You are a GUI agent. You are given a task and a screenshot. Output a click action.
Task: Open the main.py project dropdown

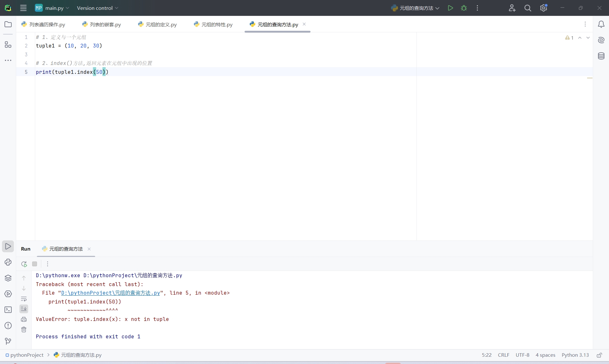point(52,8)
